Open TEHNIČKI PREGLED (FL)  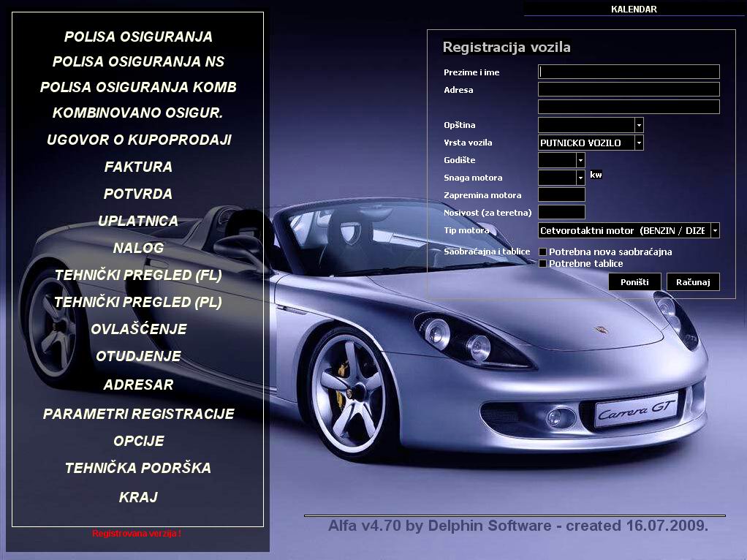[138, 275]
